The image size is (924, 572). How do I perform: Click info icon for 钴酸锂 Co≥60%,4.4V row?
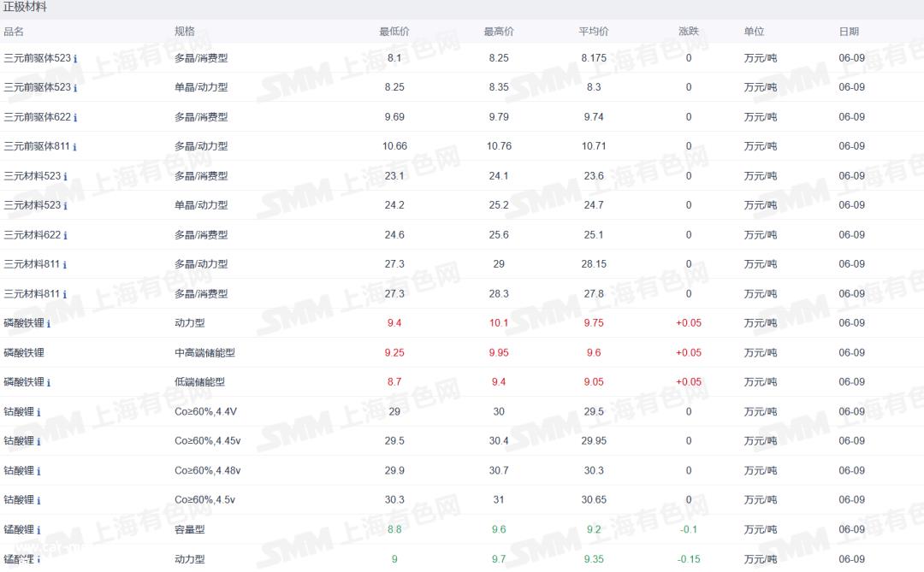tap(38, 412)
